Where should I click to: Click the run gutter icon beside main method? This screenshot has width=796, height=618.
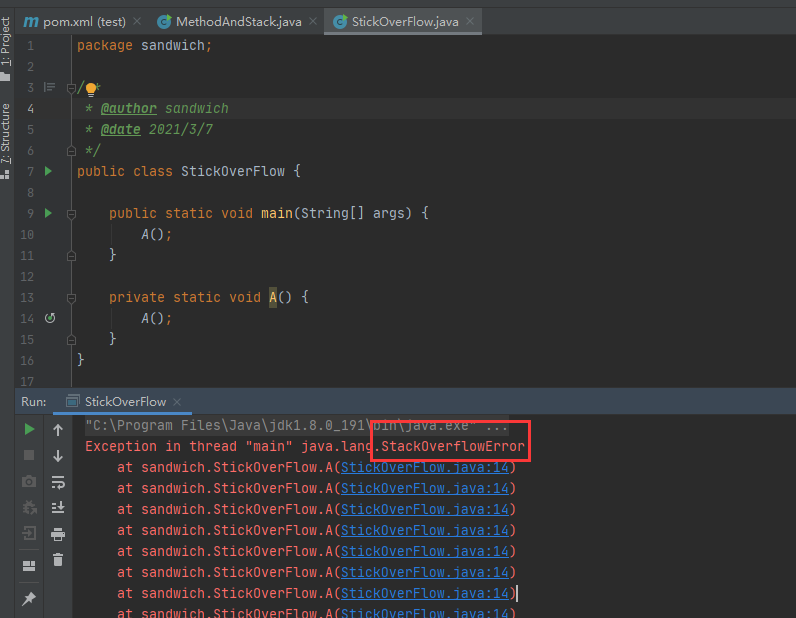click(48, 213)
